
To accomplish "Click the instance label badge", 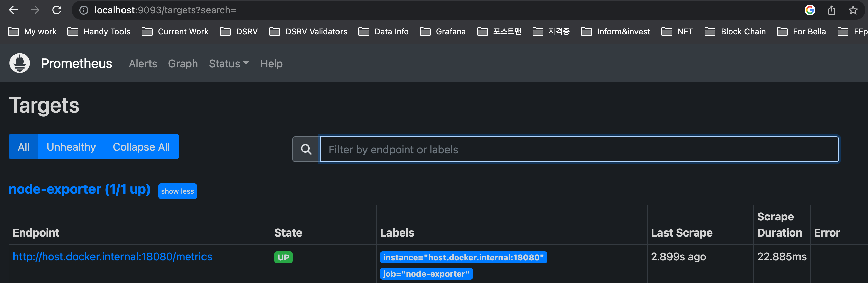I will point(463,258).
